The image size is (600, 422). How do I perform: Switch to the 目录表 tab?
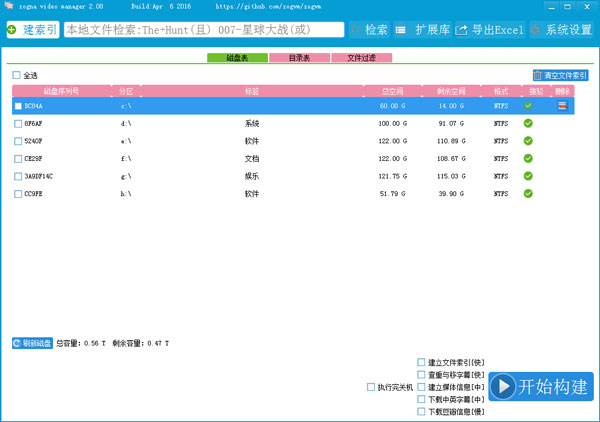(299, 58)
